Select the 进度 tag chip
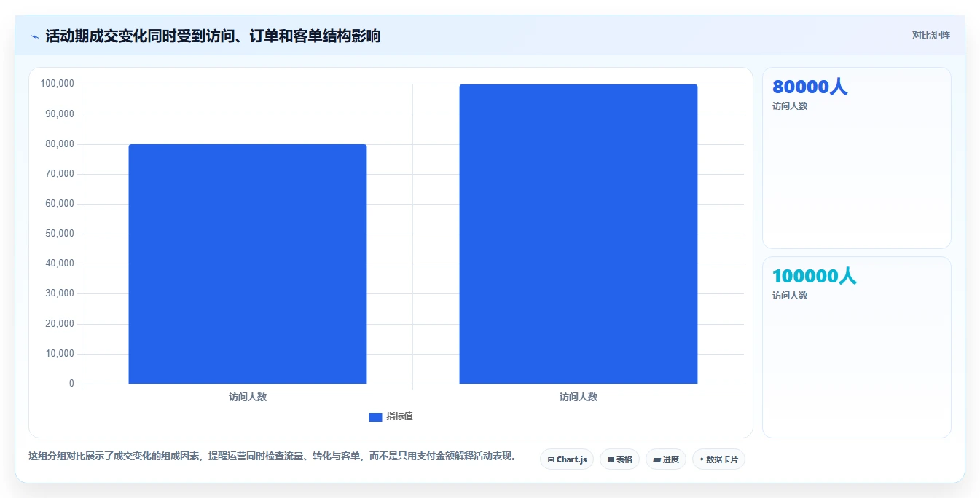Viewport: 980px width, 498px height. coord(666,459)
